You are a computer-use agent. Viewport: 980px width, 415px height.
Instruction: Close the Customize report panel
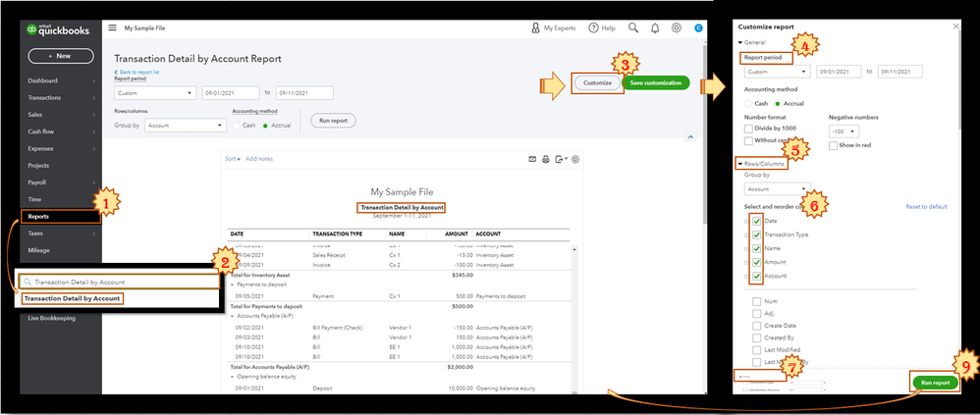point(955,26)
